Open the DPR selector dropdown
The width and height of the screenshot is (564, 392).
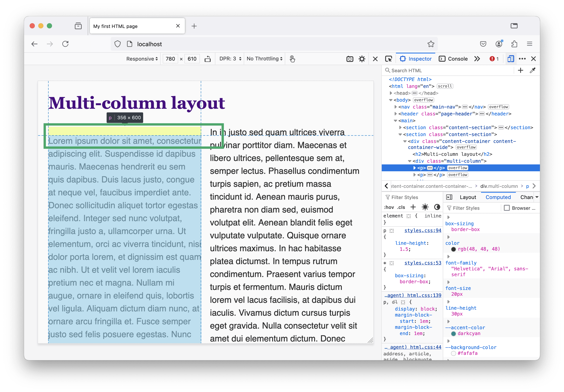pyautogui.click(x=230, y=59)
